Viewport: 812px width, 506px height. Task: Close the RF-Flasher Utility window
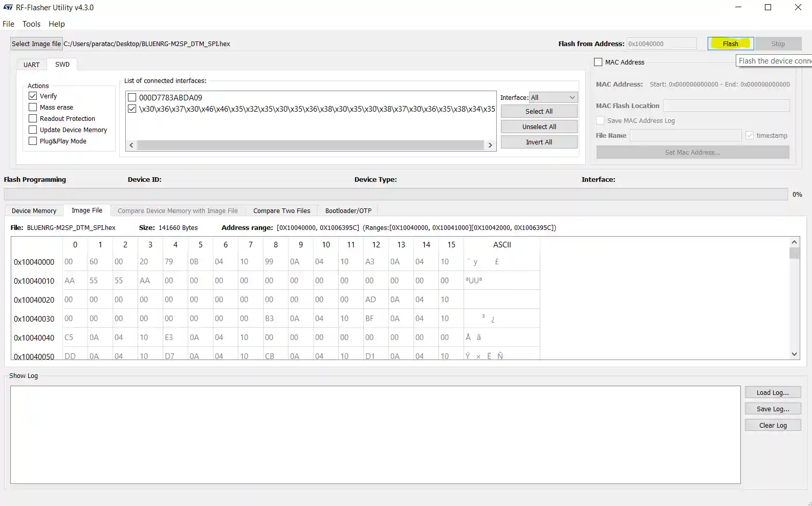(798, 7)
